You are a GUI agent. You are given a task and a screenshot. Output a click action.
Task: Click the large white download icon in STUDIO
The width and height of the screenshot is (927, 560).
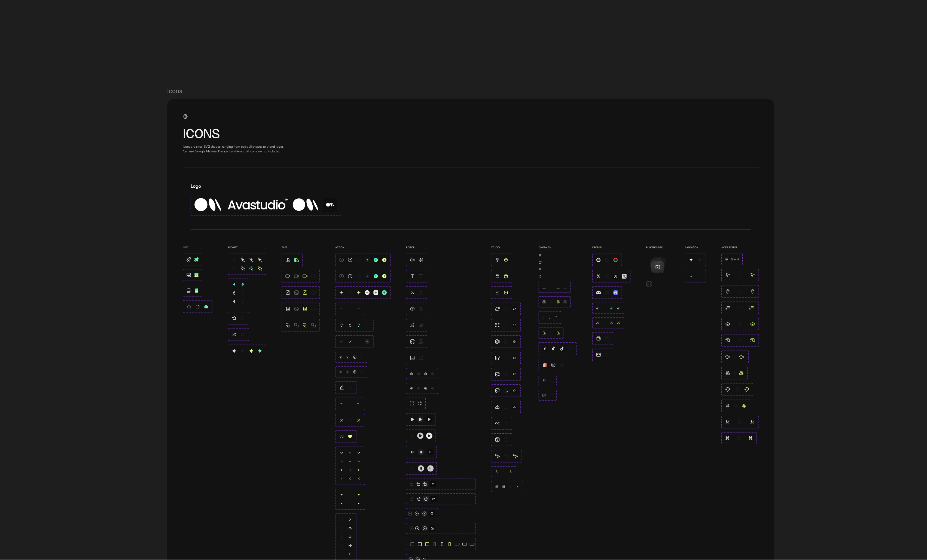click(497, 407)
